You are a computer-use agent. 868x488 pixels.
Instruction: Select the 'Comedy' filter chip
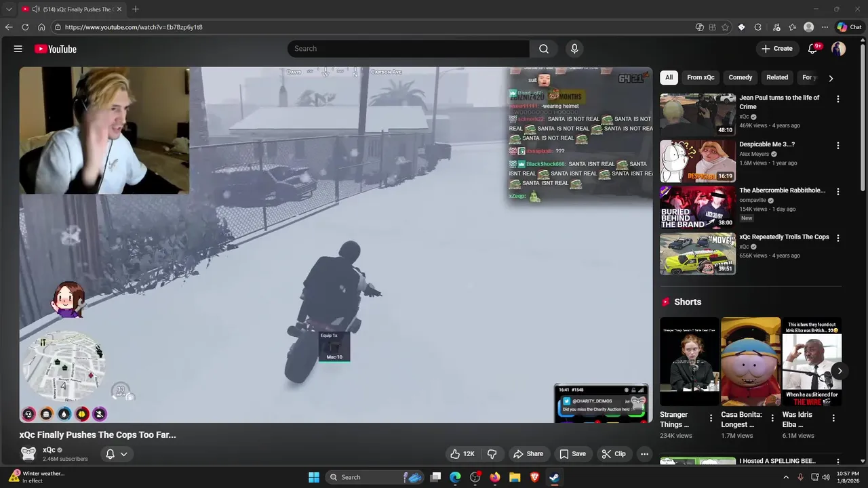741,77
